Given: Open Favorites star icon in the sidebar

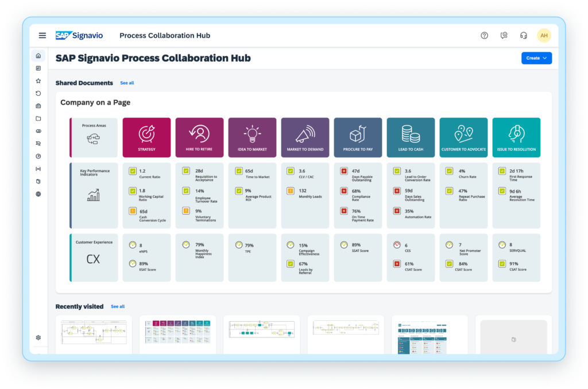Looking at the screenshot, I should coord(38,81).
